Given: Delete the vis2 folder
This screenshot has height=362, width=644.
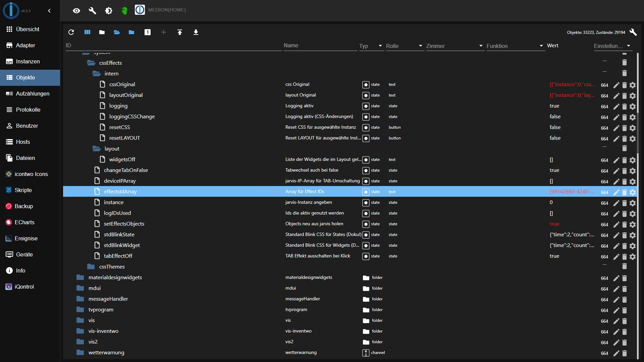Looking at the screenshot, I should point(625,343).
